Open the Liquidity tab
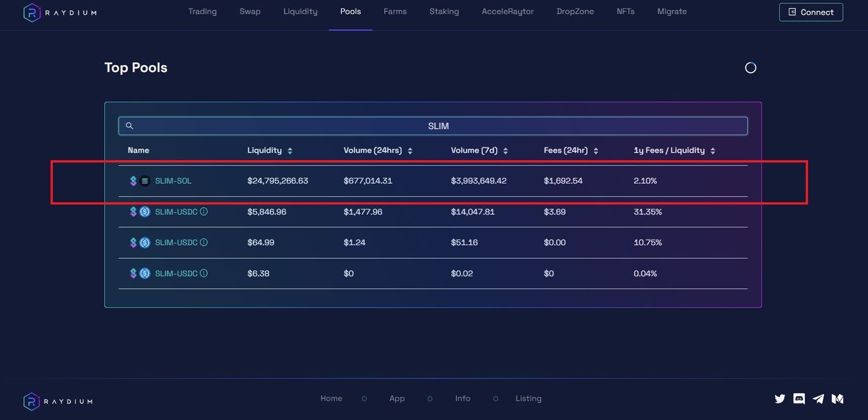This screenshot has height=420, width=868. click(x=300, y=11)
